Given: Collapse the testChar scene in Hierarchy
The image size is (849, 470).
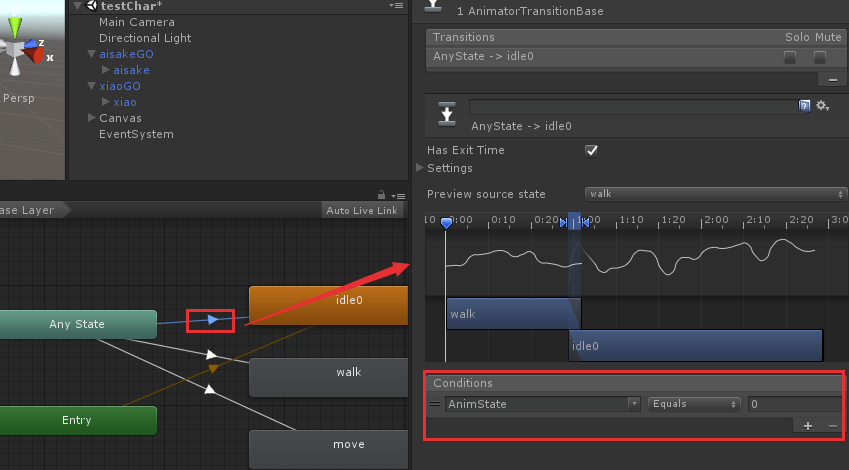Looking at the screenshot, I should 78,6.
